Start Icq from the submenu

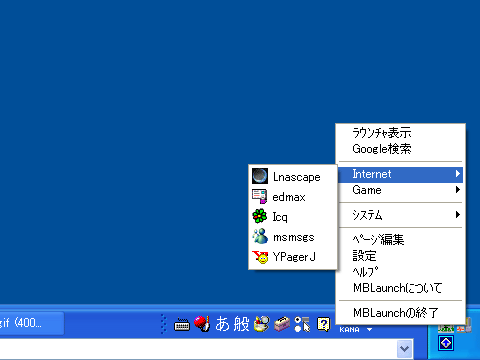pos(293,216)
